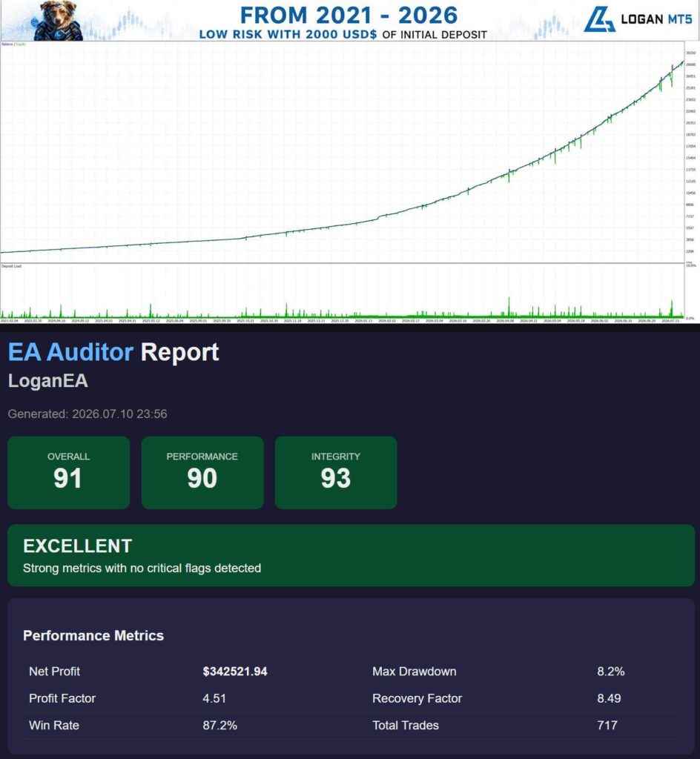Viewport: 700px width, 759px height.
Task: Click the 'LoganEA' name
Action: 48,380
